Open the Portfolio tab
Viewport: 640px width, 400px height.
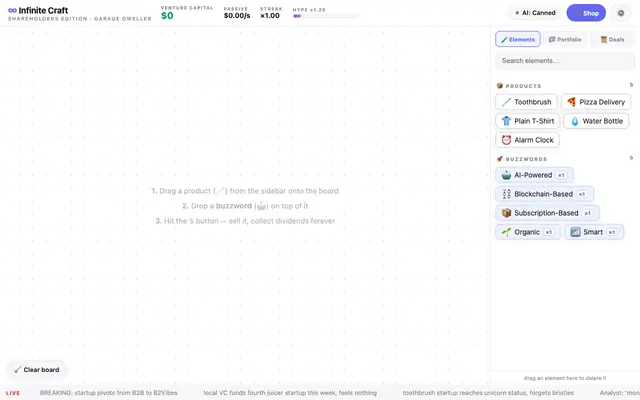click(x=565, y=39)
